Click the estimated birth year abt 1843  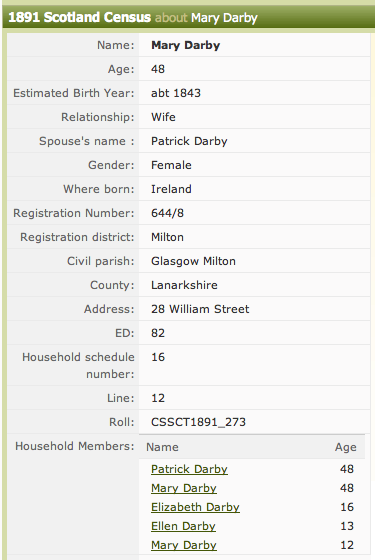pyautogui.click(x=176, y=93)
